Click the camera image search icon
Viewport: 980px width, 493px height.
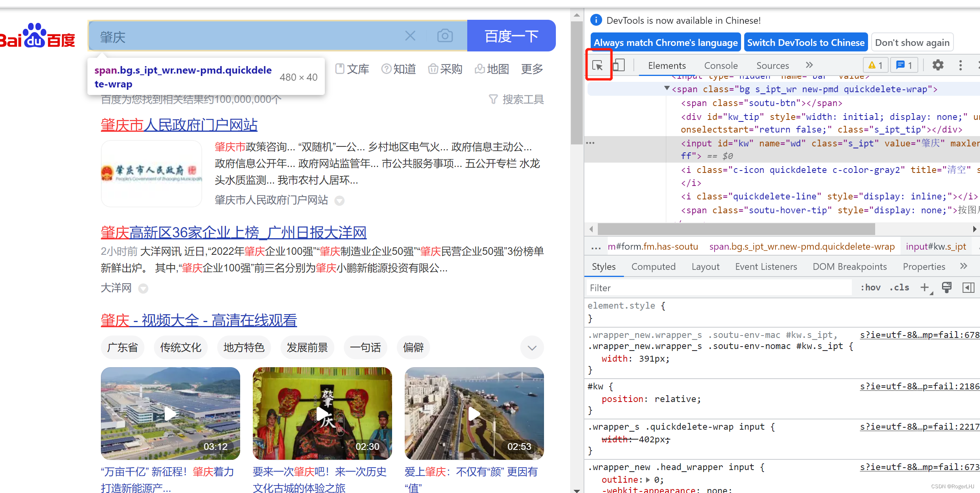[x=445, y=36]
